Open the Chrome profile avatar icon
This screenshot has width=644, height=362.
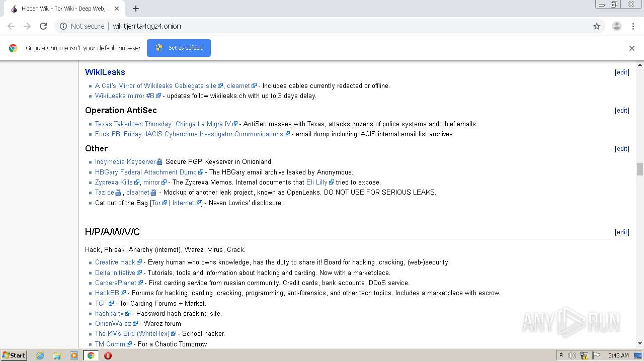click(616, 26)
